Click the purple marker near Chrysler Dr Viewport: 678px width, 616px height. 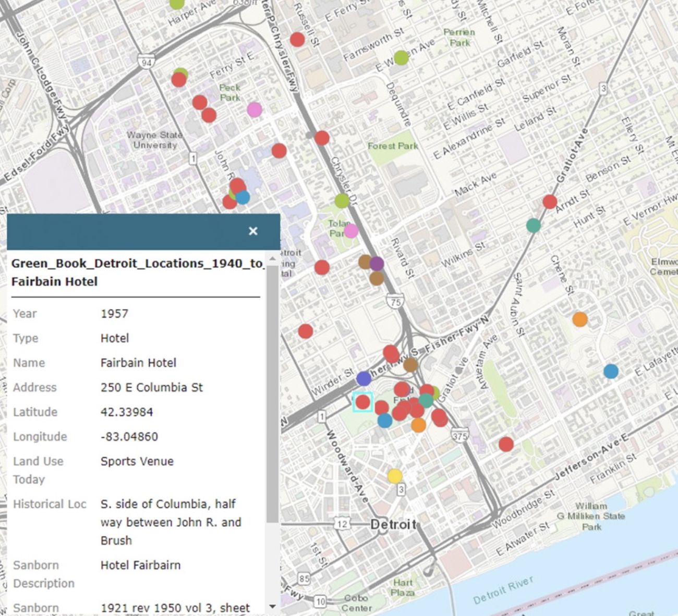coord(377,264)
